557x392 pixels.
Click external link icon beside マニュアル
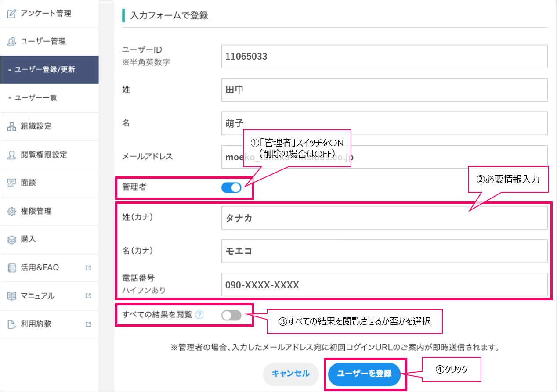coord(88,296)
